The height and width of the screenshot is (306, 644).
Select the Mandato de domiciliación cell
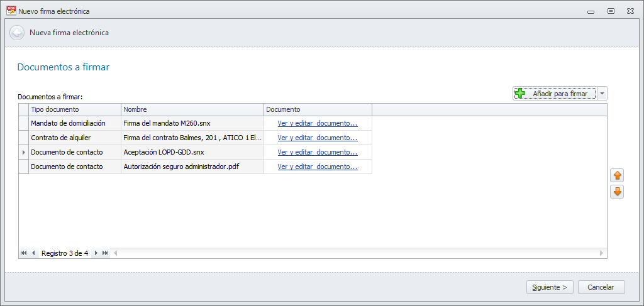75,123
